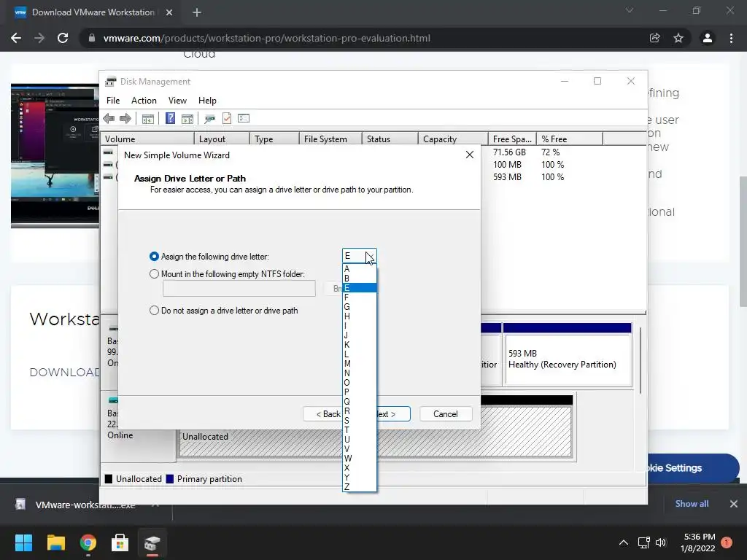This screenshot has height=560, width=747.
Task: Click the Next button in the wizard
Action: (393, 414)
